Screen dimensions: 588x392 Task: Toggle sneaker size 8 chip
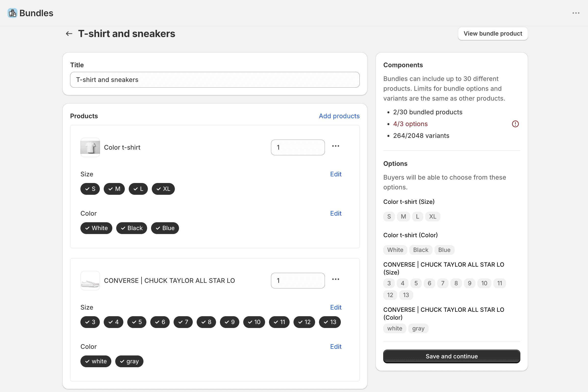click(206, 322)
